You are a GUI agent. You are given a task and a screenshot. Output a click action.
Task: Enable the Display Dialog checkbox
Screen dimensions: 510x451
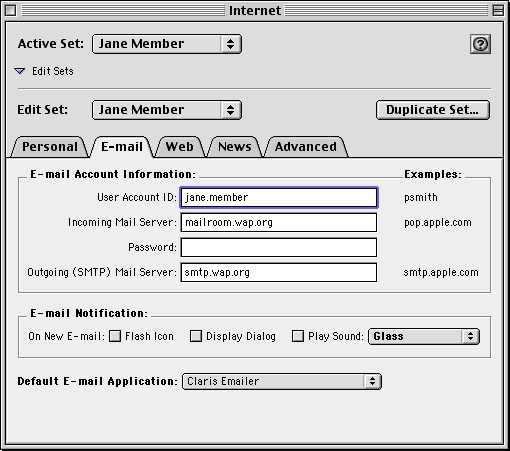point(196,336)
